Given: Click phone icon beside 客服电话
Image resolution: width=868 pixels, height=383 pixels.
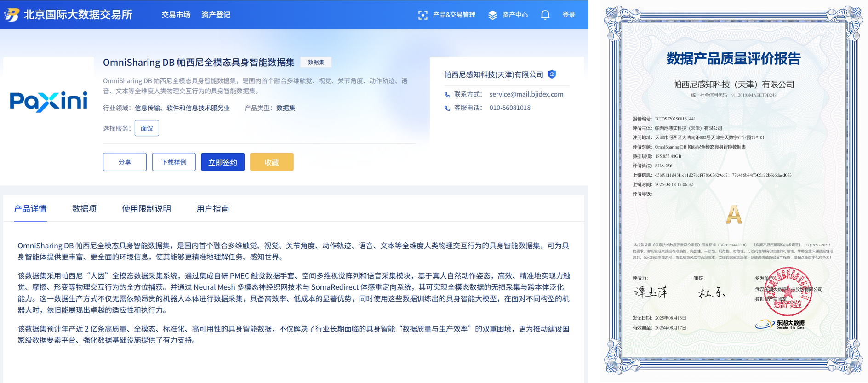Looking at the screenshot, I should 447,108.
